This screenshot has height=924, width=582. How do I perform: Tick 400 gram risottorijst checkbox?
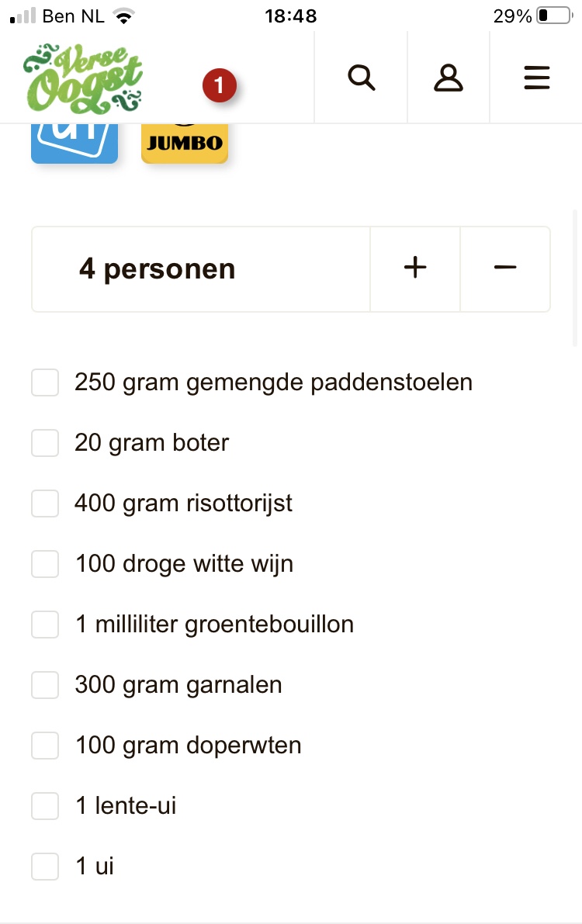point(45,504)
